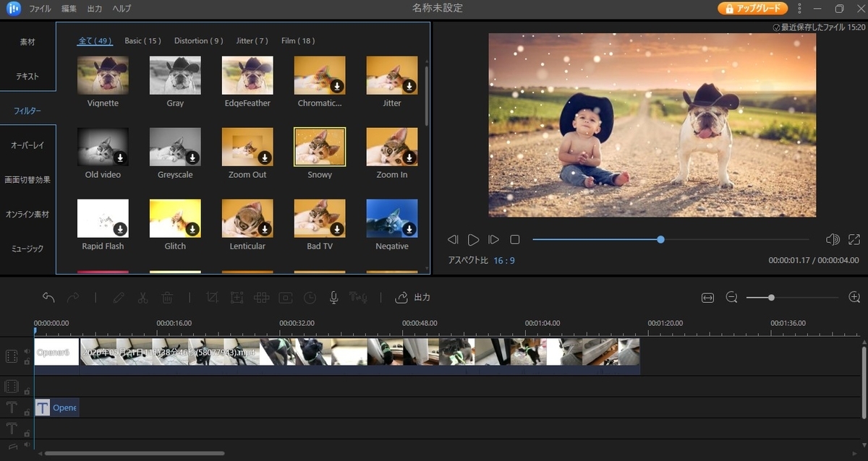Lock the first text track

27,412
